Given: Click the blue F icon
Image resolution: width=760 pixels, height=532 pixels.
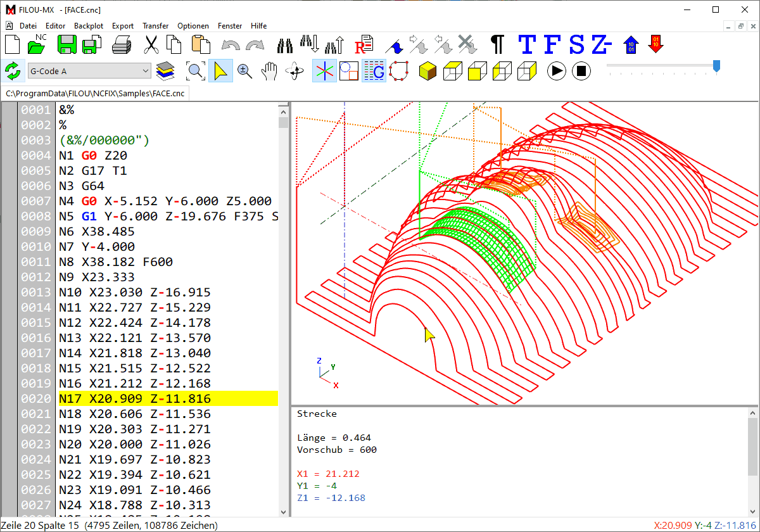Looking at the screenshot, I should pyautogui.click(x=552, y=44).
